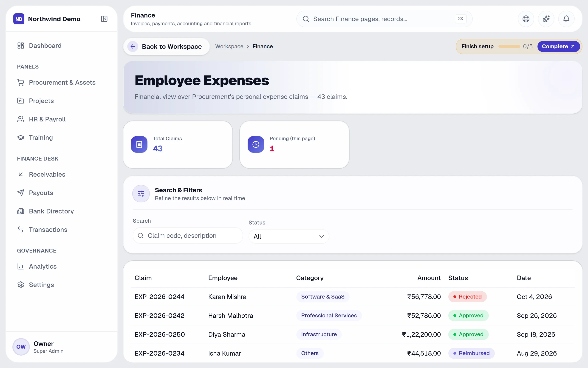Open Receivables page
The image size is (588, 368).
[x=47, y=175]
